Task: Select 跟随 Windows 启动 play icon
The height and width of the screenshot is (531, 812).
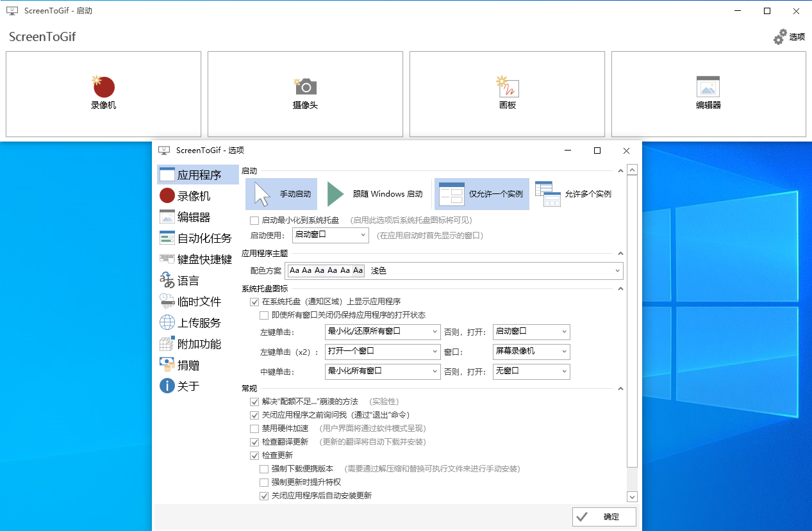Action: pos(336,194)
